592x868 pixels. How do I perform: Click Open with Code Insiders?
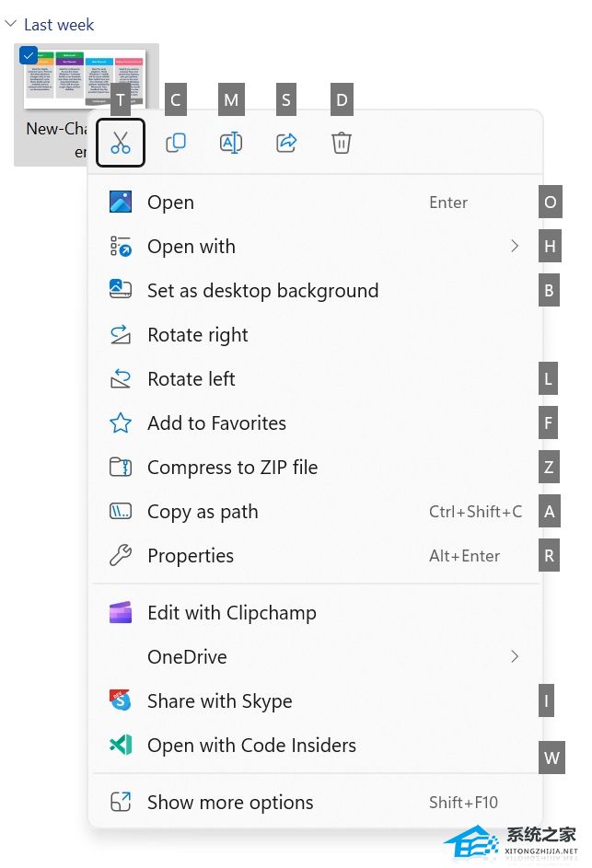click(x=251, y=746)
